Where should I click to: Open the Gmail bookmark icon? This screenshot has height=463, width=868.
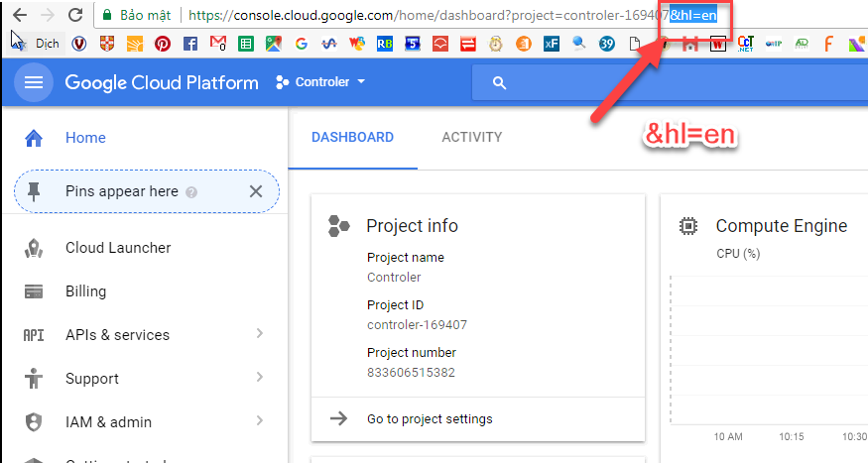point(218,44)
